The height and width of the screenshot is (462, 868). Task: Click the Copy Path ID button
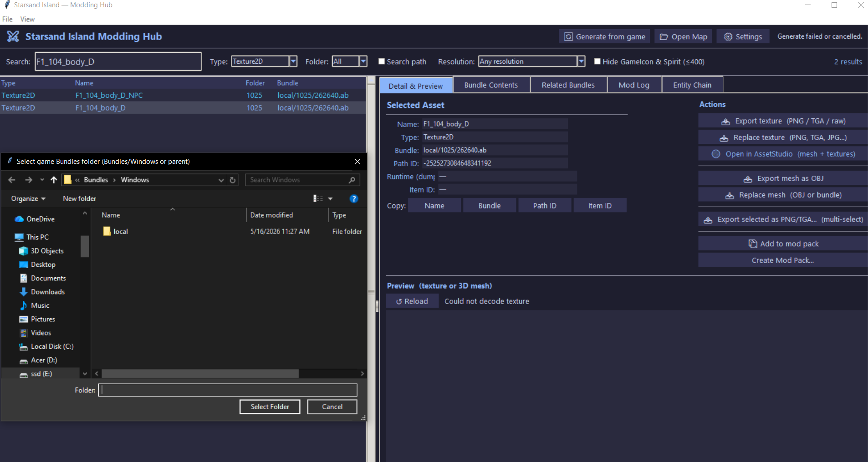point(545,206)
